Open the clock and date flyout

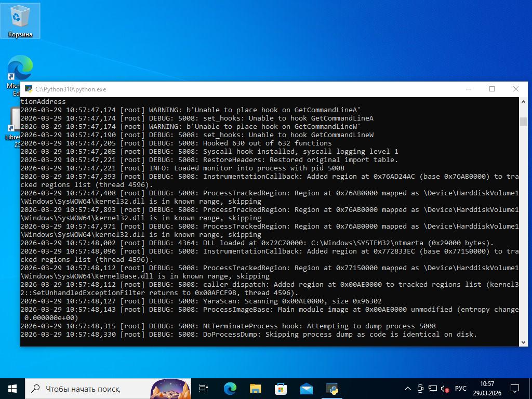point(487,388)
